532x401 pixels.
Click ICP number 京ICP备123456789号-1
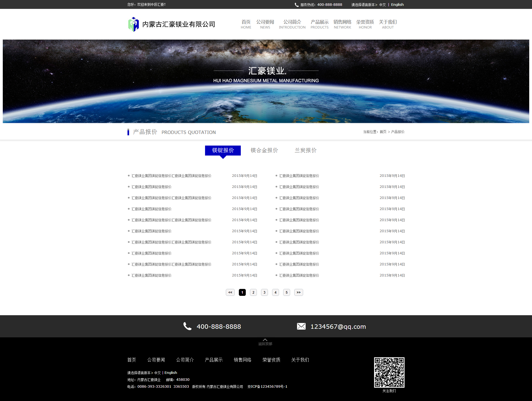pos(267,387)
